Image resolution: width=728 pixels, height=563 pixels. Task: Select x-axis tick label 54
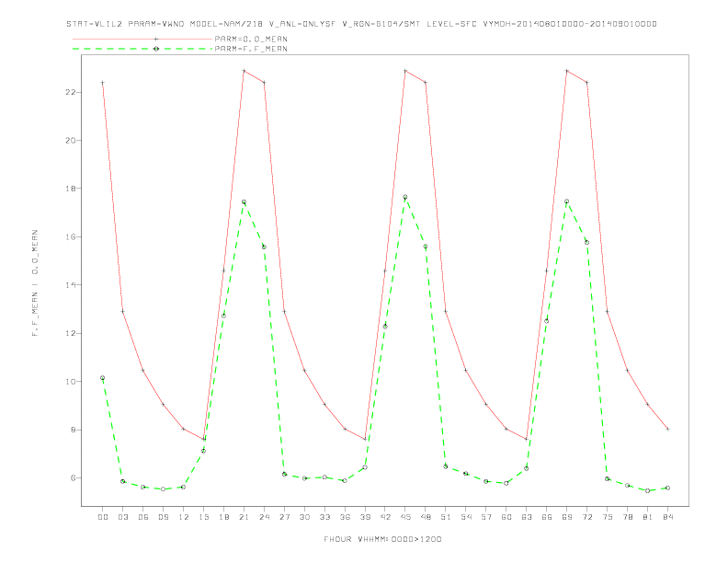(x=466, y=517)
